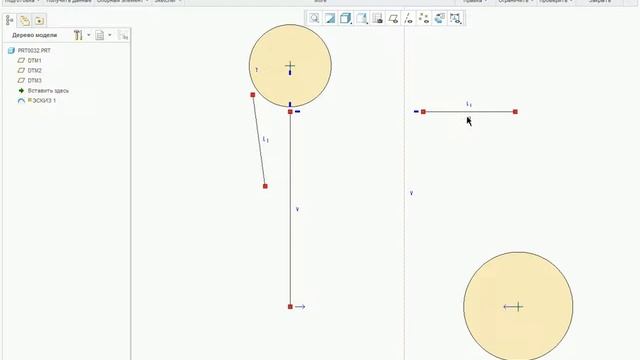Click the V constraint symbol near dashed reference line
This screenshot has width=640, height=360.
tap(411, 193)
